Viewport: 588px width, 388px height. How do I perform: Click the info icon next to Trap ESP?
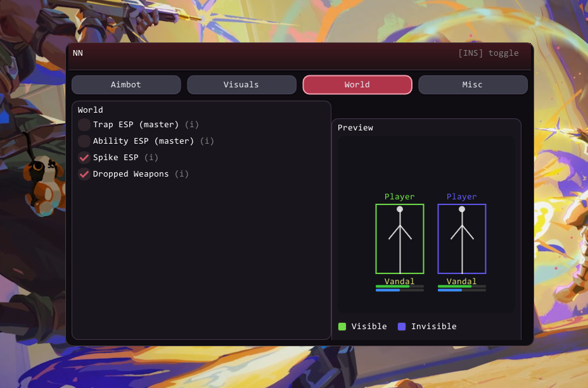click(x=192, y=125)
